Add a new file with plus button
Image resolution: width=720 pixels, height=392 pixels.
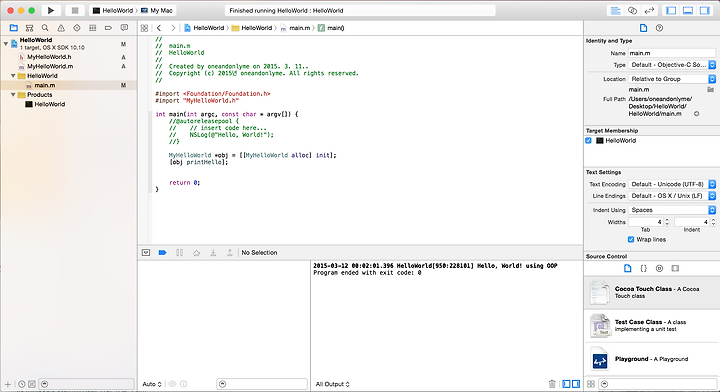click(8, 384)
